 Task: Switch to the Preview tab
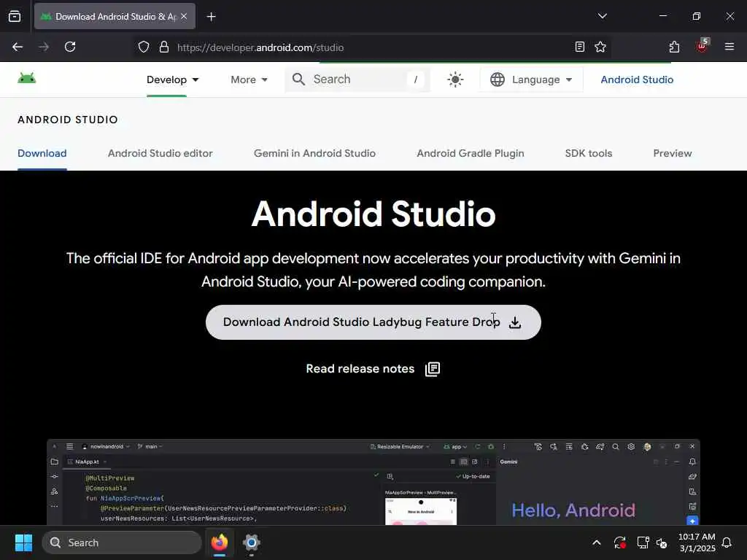point(672,153)
